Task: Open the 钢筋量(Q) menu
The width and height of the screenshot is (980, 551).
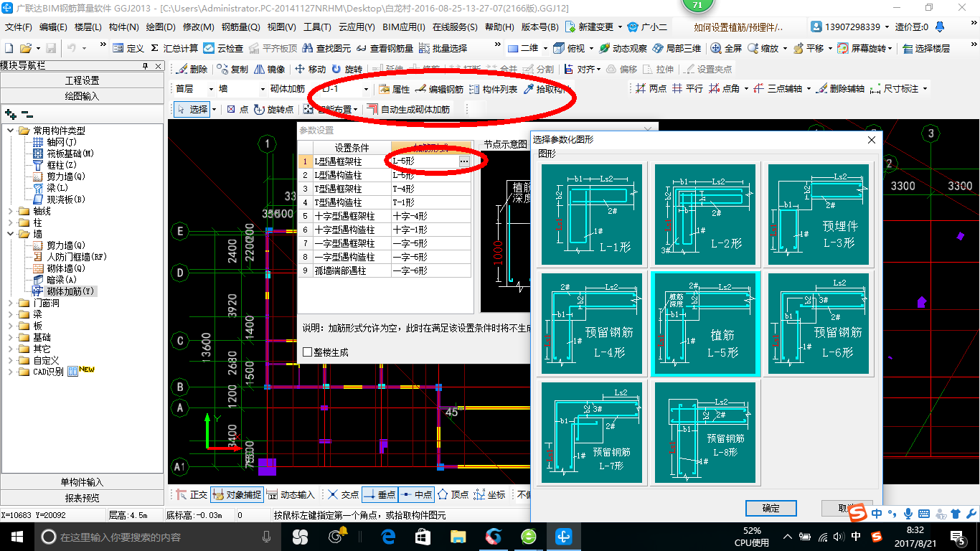Action: (x=240, y=27)
